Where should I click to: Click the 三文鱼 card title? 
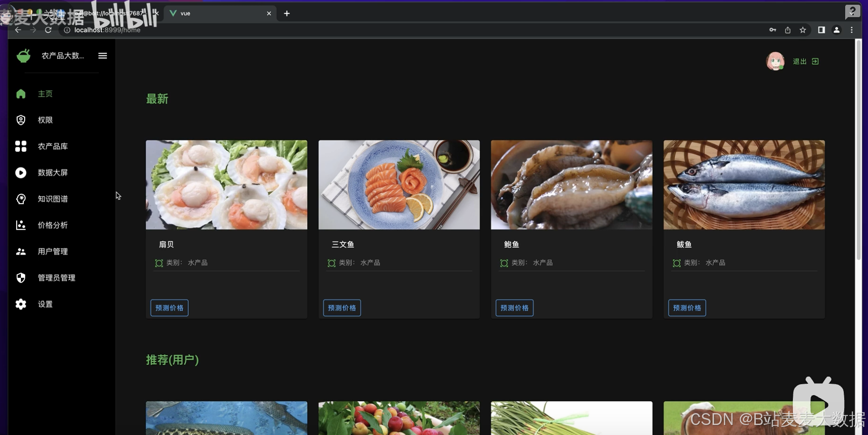point(343,245)
